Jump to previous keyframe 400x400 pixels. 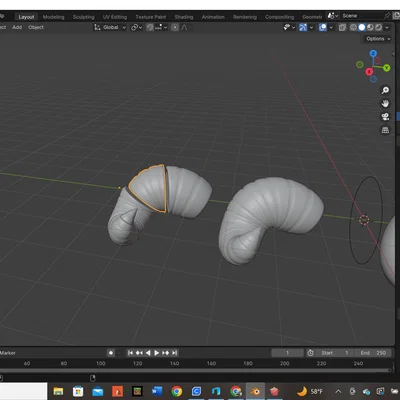[139, 353]
